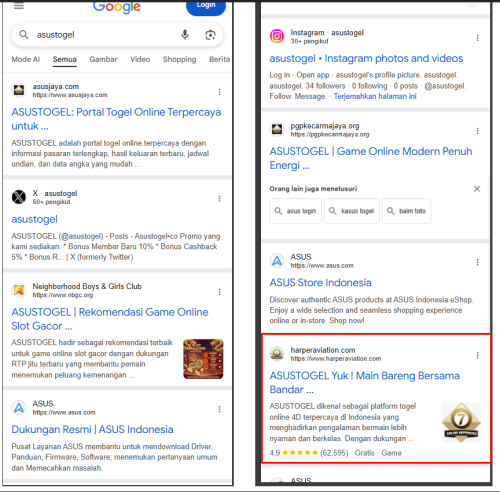The width and height of the screenshot is (500, 492).
Task: Select the 'asus login' related search chip
Action: click(295, 211)
